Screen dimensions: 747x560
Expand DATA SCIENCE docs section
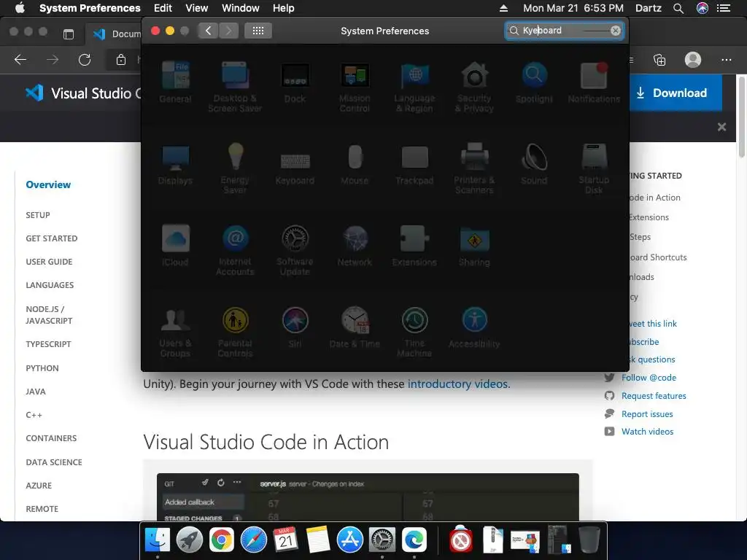tap(54, 462)
